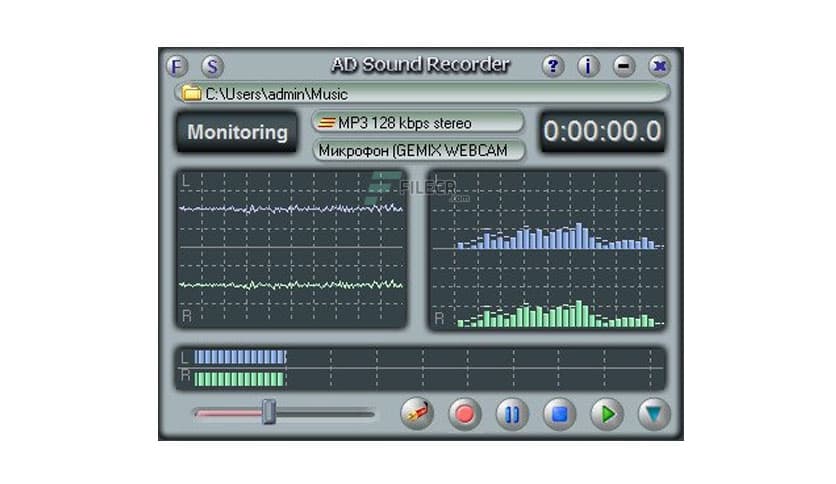The width and height of the screenshot is (836, 484).
Task: Open output path C:\Users\admin\Music field
Action: pyautogui.click(x=422, y=93)
